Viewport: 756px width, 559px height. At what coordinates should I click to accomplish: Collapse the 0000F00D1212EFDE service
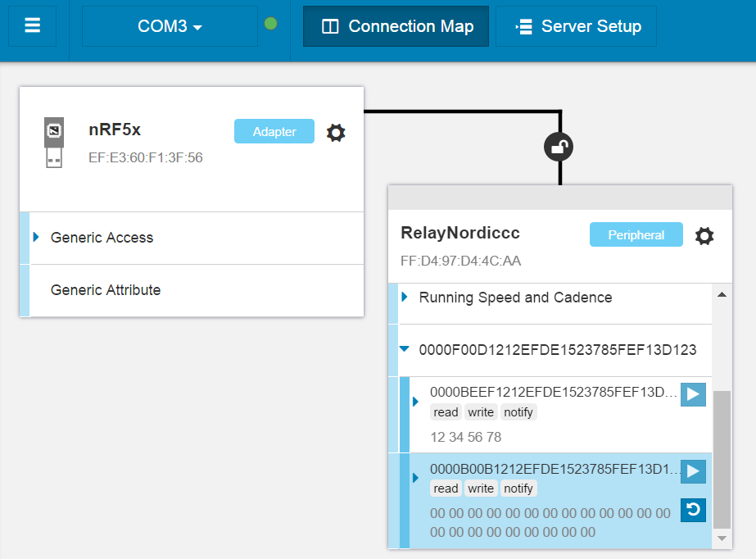[405, 348]
